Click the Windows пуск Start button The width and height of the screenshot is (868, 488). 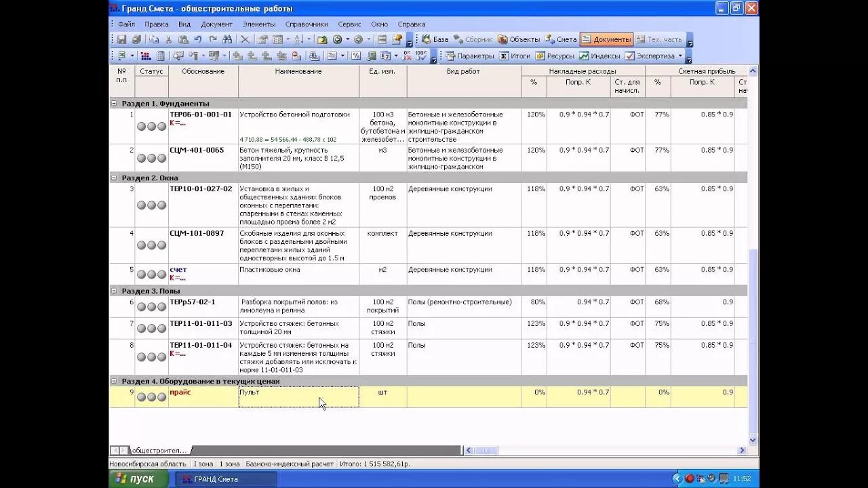point(138,479)
